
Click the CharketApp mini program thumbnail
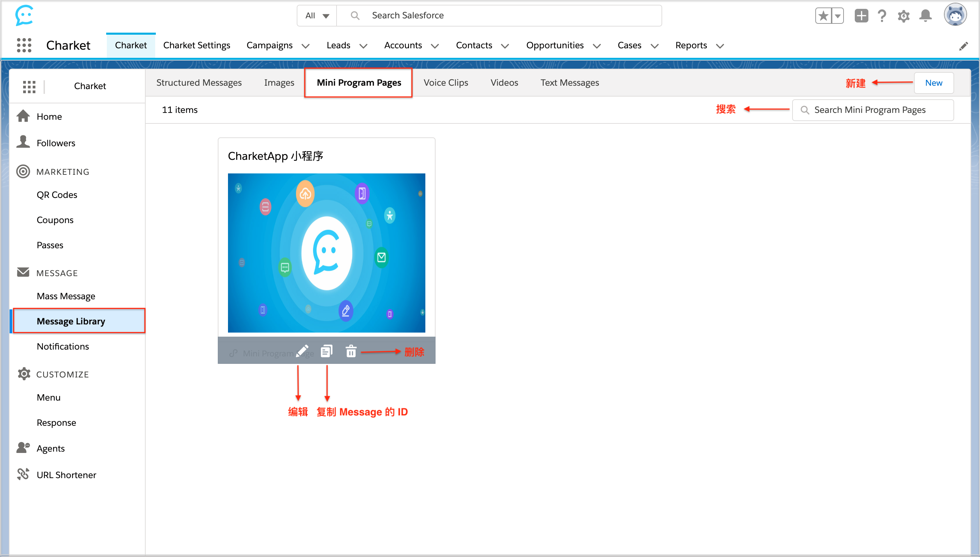[326, 252]
